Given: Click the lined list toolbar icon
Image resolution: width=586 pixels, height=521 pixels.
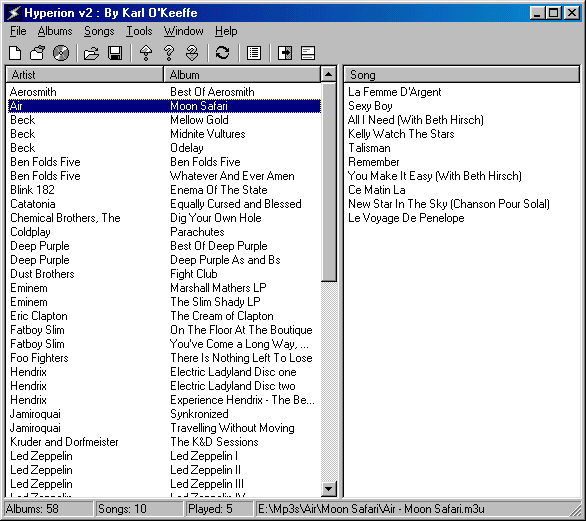Looking at the screenshot, I should click(254, 53).
